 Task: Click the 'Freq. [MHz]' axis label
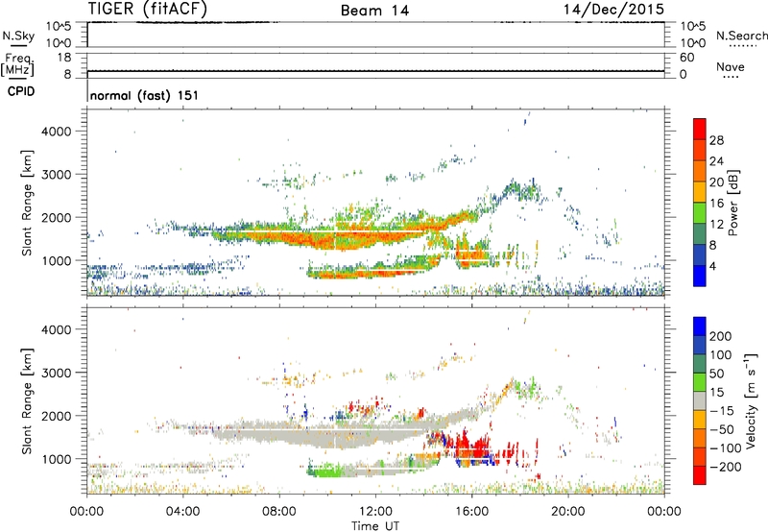[x=17, y=64]
